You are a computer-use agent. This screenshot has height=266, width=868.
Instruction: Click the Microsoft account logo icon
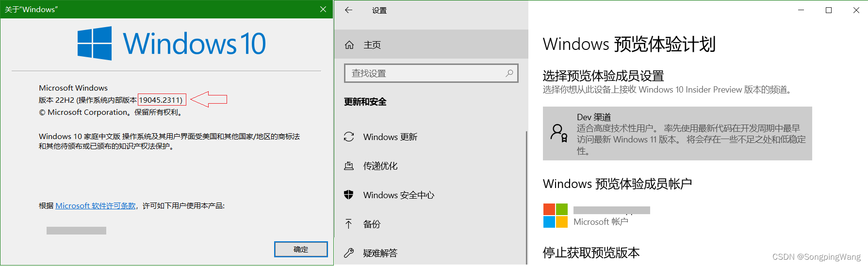click(x=556, y=216)
